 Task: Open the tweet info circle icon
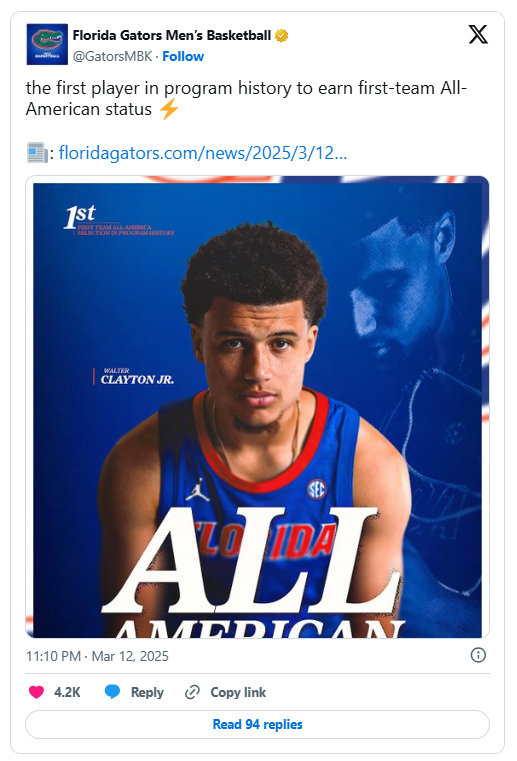coord(478,655)
